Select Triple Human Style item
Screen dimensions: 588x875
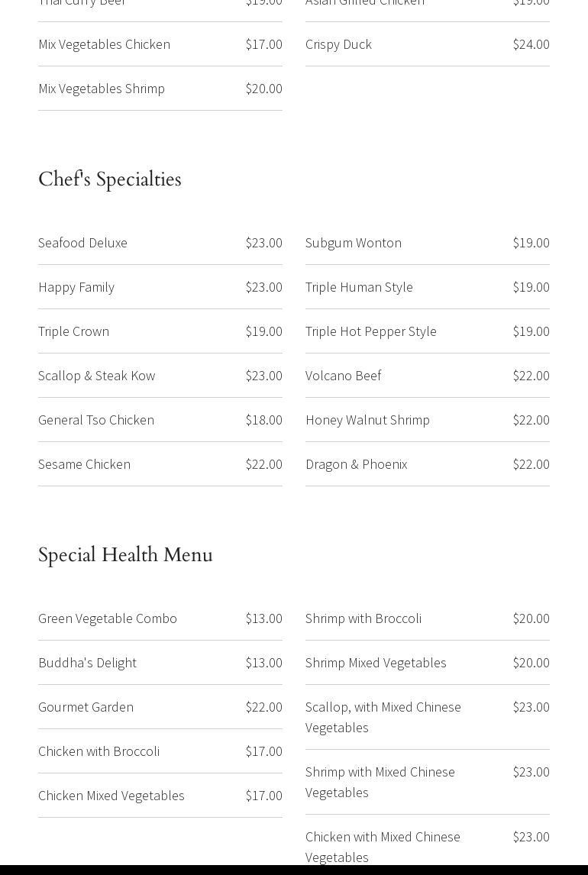(x=359, y=287)
